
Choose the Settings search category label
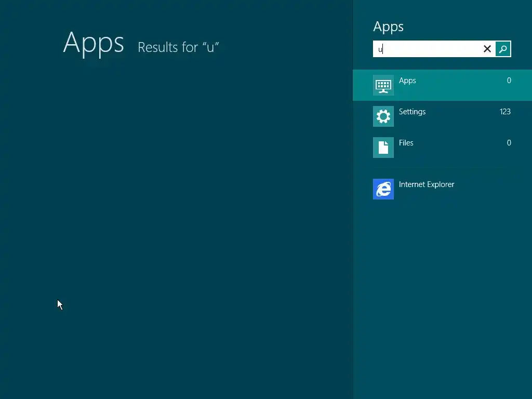pyautogui.click(x=412, y=112)
